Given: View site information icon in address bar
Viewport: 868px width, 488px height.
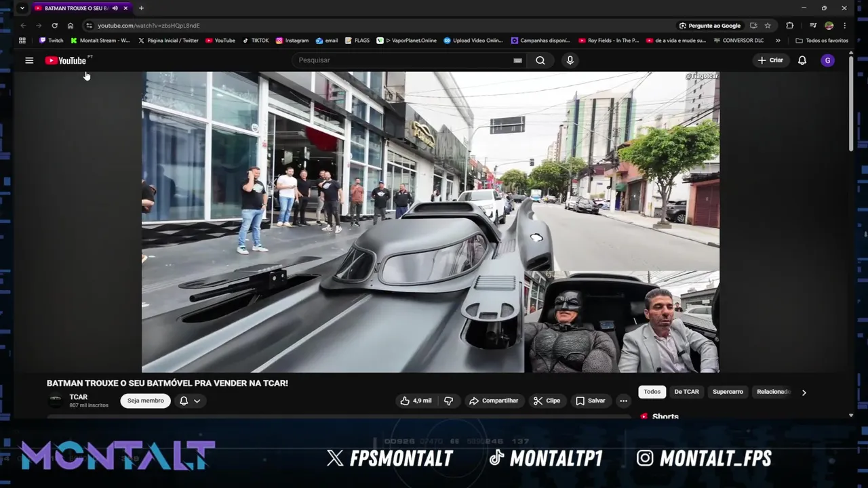Looking at the screenshot, I should point(89,26).
